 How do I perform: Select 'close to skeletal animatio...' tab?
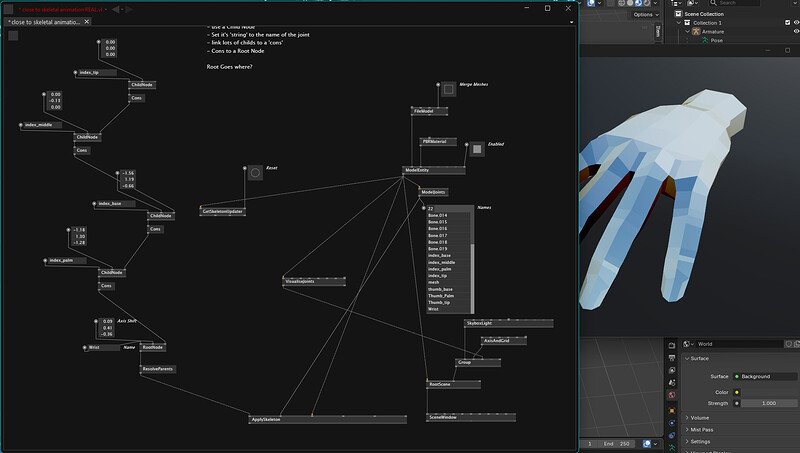click(45, 22)
